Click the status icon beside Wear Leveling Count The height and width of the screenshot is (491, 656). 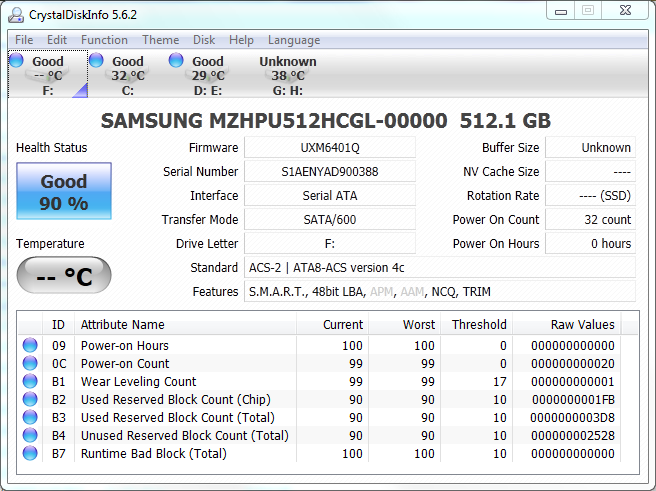click(x=30, y=381)
